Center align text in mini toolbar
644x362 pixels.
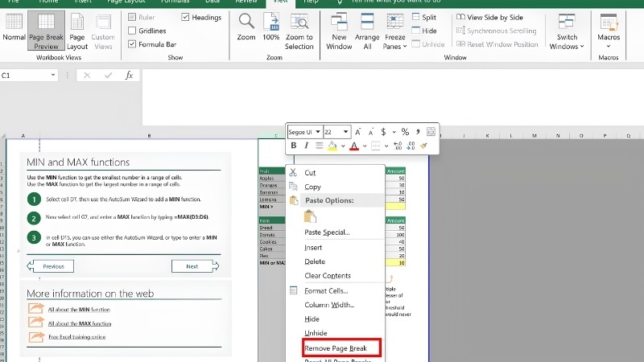[319, 146]
